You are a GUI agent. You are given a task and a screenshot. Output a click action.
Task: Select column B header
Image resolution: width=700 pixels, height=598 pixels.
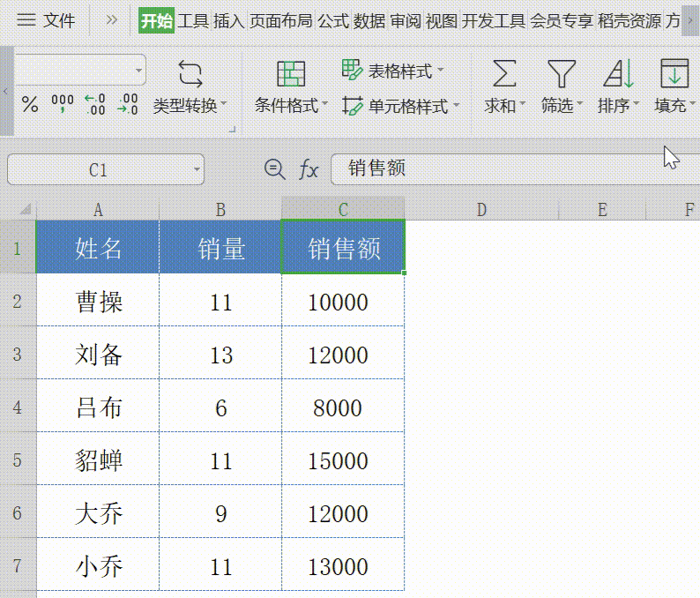tap(220, 209)
